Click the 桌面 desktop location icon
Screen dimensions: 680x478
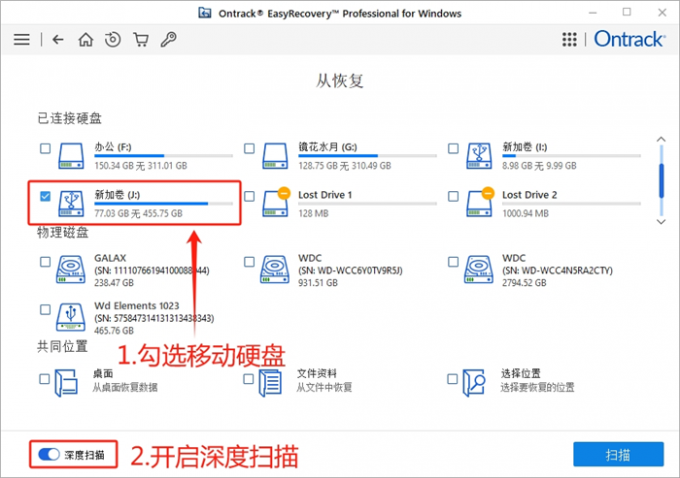(66, 383)
